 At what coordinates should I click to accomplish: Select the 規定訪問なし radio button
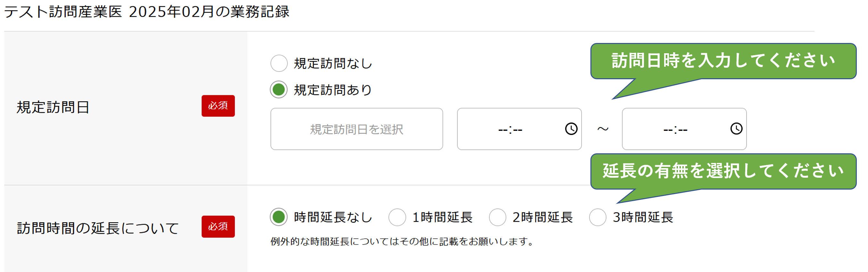[279, 64]
